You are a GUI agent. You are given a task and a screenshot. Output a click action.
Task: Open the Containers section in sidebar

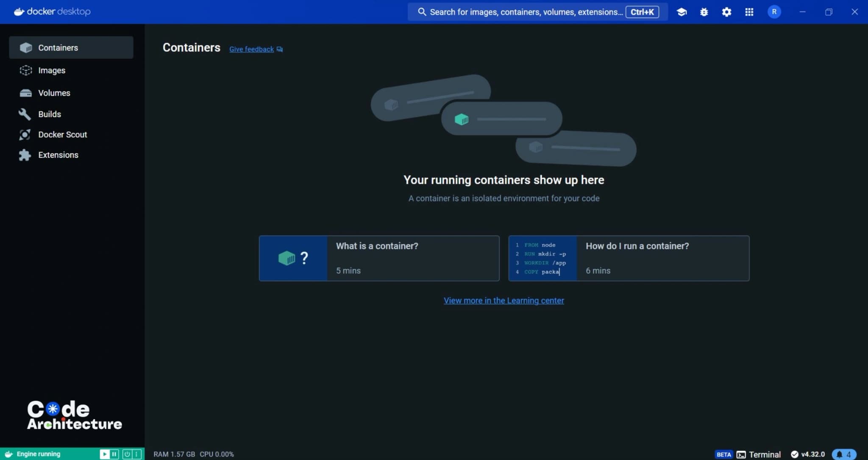pos(71,47)
